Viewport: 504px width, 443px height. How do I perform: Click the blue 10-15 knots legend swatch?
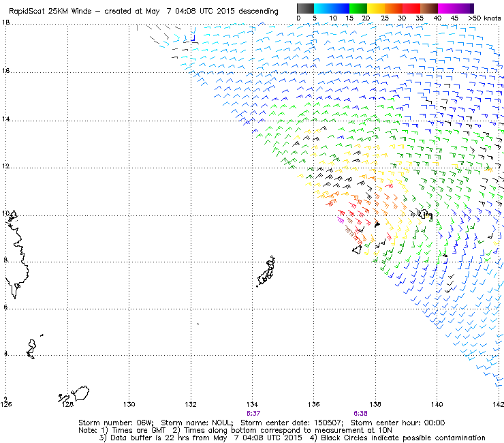point(341,8)
